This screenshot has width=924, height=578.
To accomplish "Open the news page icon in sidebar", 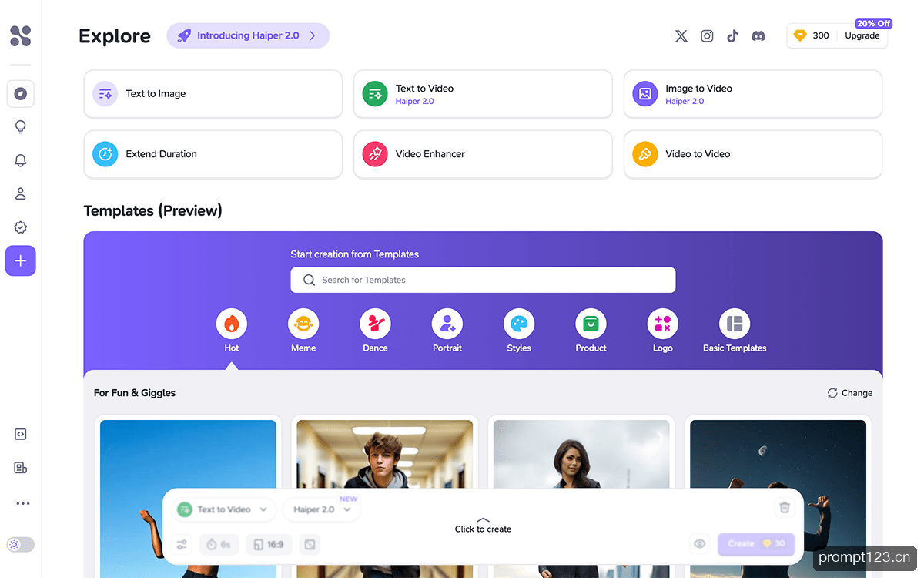I will click(21, 468).
